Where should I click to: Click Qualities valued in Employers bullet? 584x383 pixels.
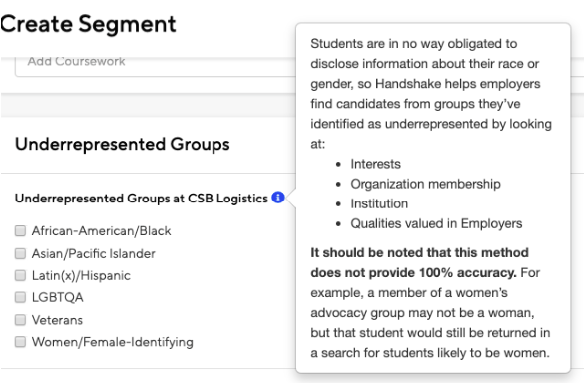click(x=436, y=223)
